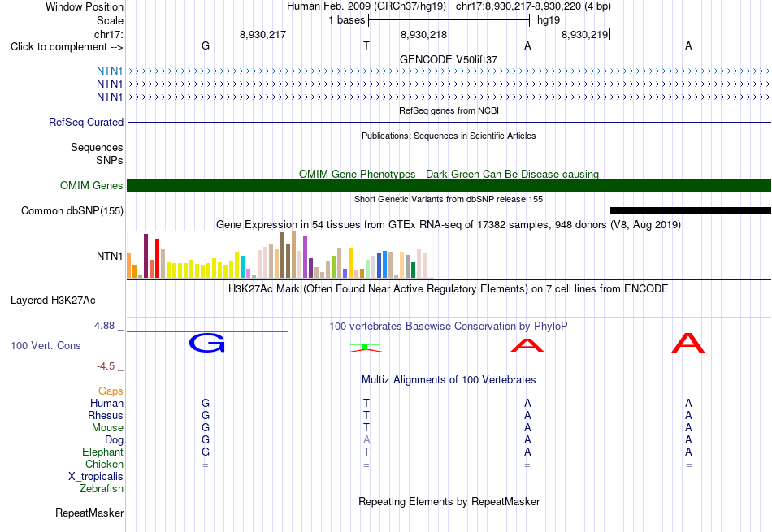Open the Layered H3K27Ac track label

point(53,301)
